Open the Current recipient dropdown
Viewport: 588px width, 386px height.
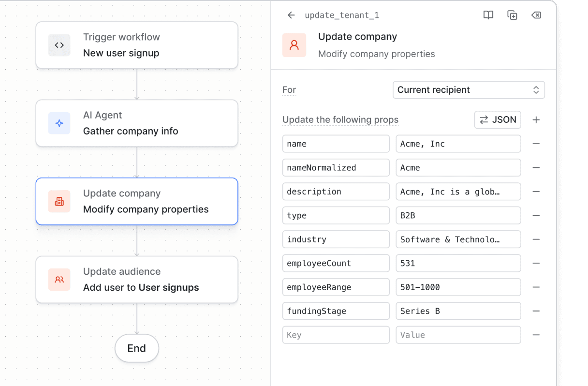[x=469, y=89]
